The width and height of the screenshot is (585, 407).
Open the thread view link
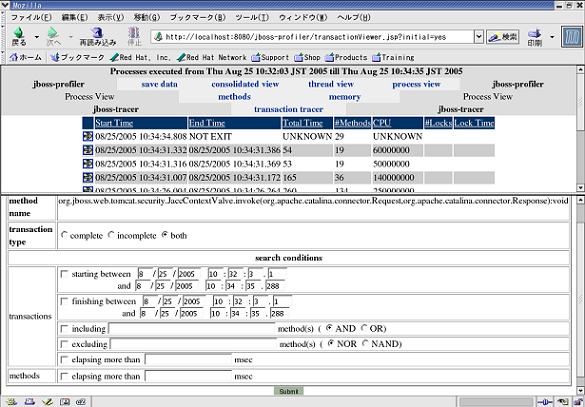tap(331, 84)
